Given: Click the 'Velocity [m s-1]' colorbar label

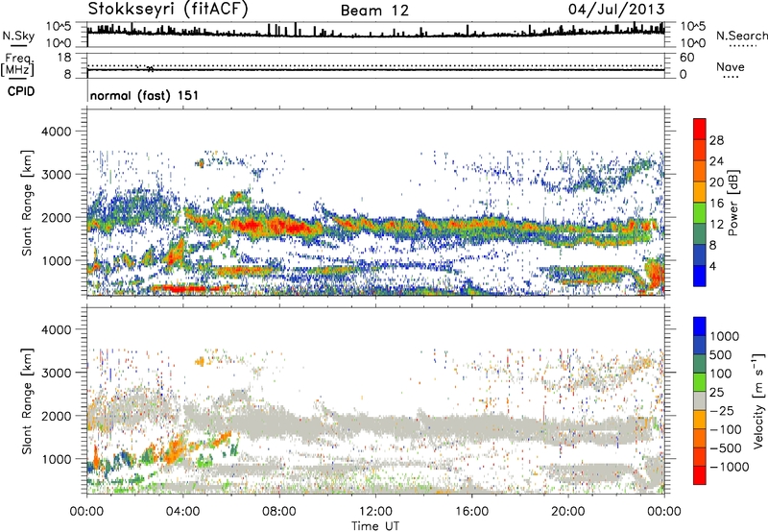Looking at the screenshot, I should point(758,400).
